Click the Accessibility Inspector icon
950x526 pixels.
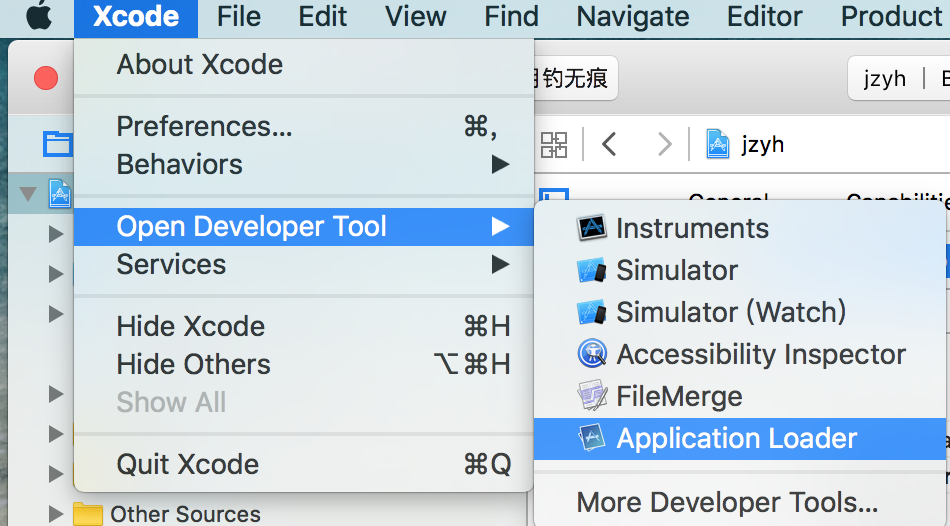click(x=593, y=354)
